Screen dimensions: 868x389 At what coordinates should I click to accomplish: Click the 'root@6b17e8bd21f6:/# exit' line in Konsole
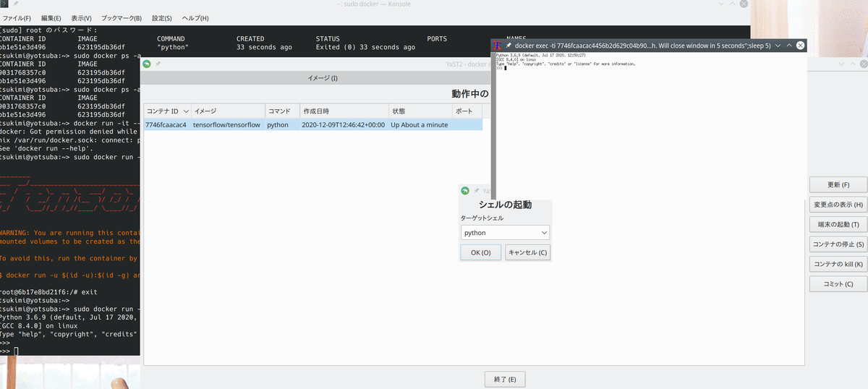click(48, 292)
